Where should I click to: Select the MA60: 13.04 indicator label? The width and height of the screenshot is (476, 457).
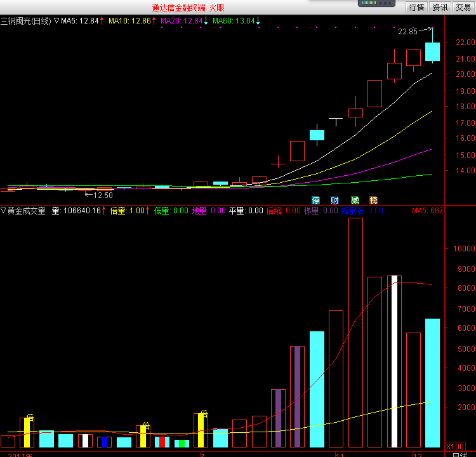[234, 21]
